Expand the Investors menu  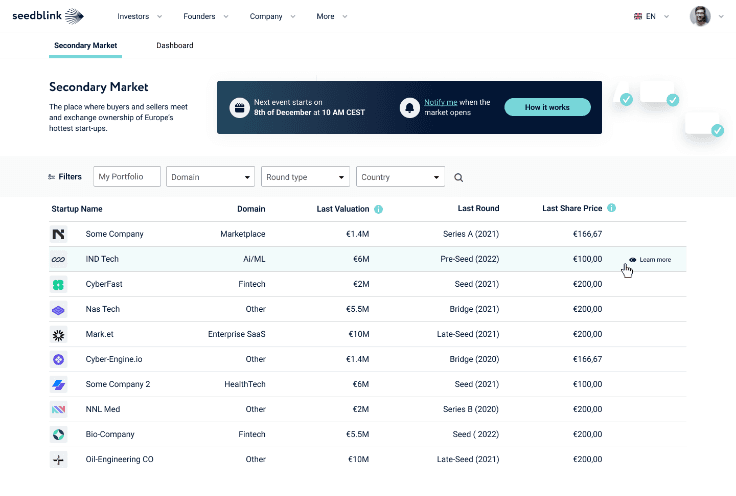(x=139, y=16)
